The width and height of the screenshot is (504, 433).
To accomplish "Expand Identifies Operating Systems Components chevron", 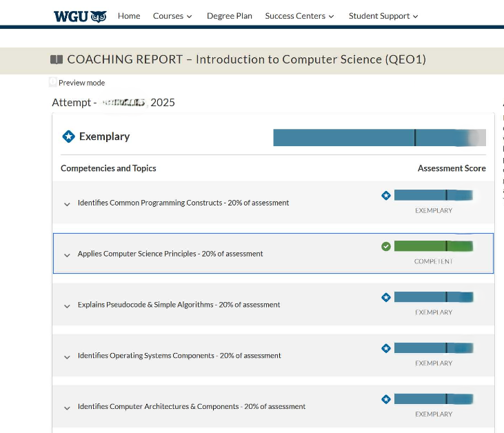I will (x=67, y=357).
